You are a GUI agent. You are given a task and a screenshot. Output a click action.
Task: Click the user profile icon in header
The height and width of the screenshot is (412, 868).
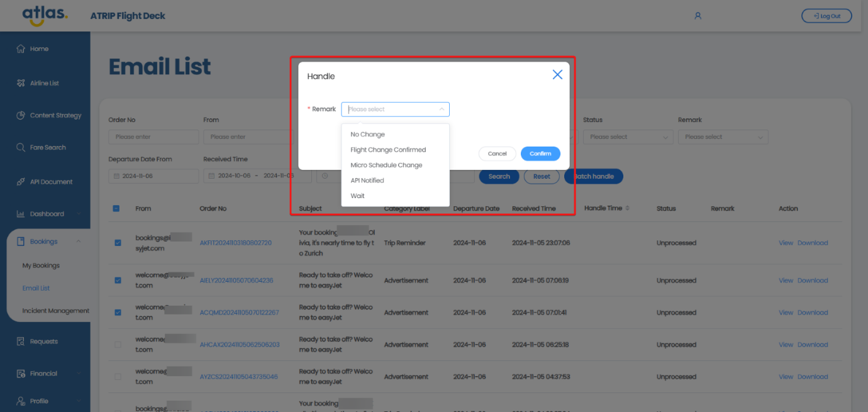698,16
